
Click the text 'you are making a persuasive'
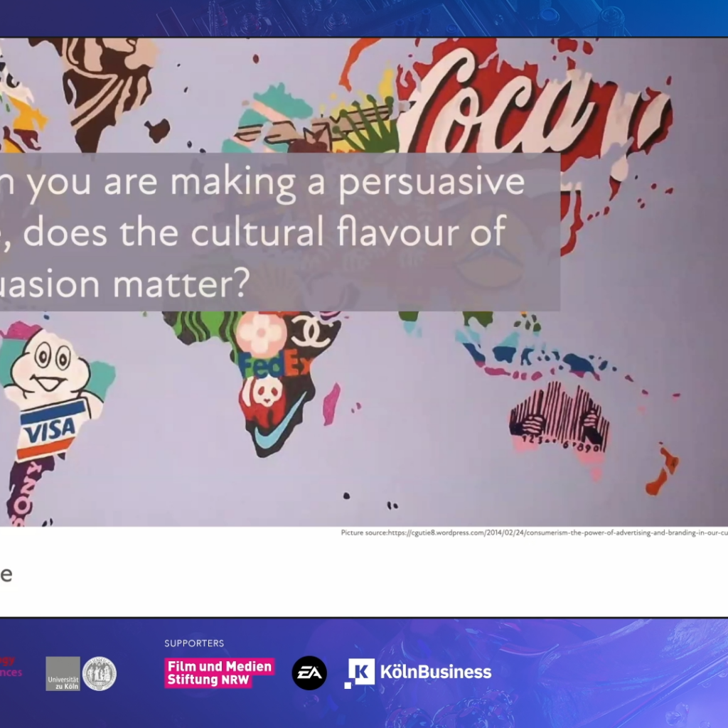pos(276,183)
